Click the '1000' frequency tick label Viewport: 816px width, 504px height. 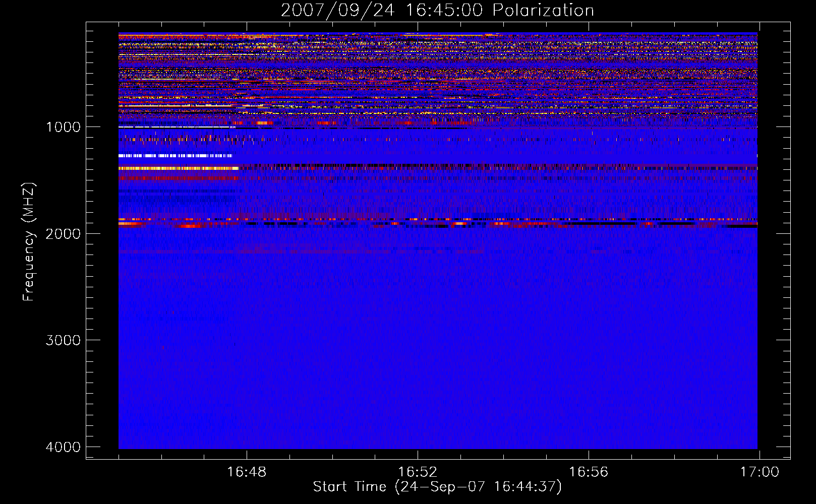[x=63, y=127]
